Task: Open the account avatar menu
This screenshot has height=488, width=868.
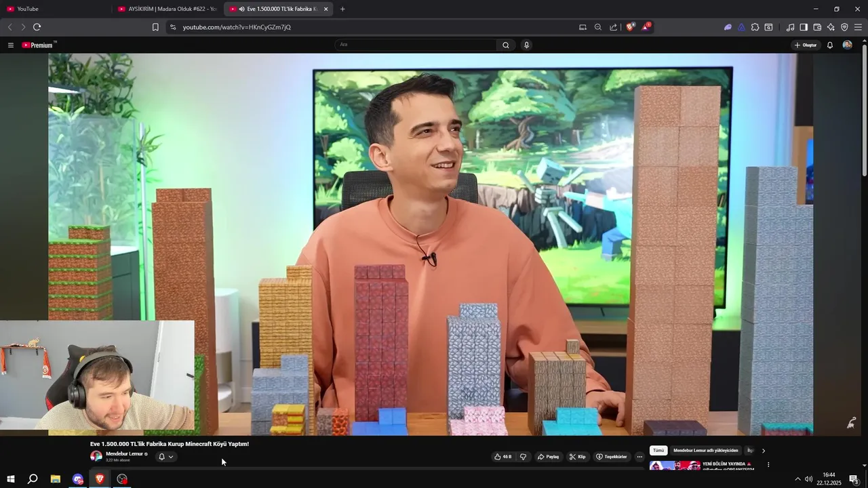Action: pyautogui.click(x=847, y=45)
